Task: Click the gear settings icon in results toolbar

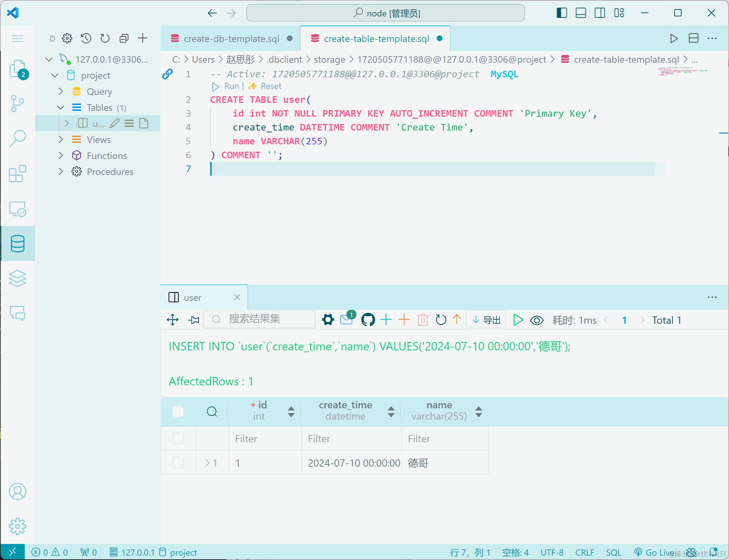Action: (x=328, y=320)
